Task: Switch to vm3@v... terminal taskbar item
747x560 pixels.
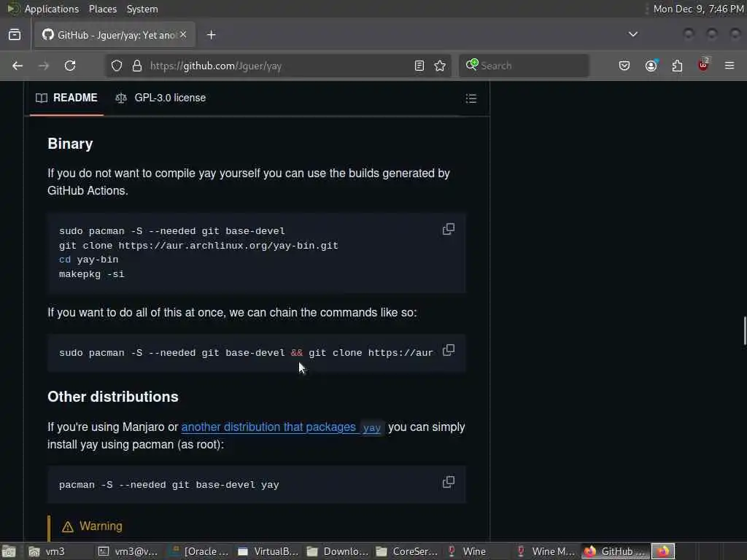Action: point(128,551)
